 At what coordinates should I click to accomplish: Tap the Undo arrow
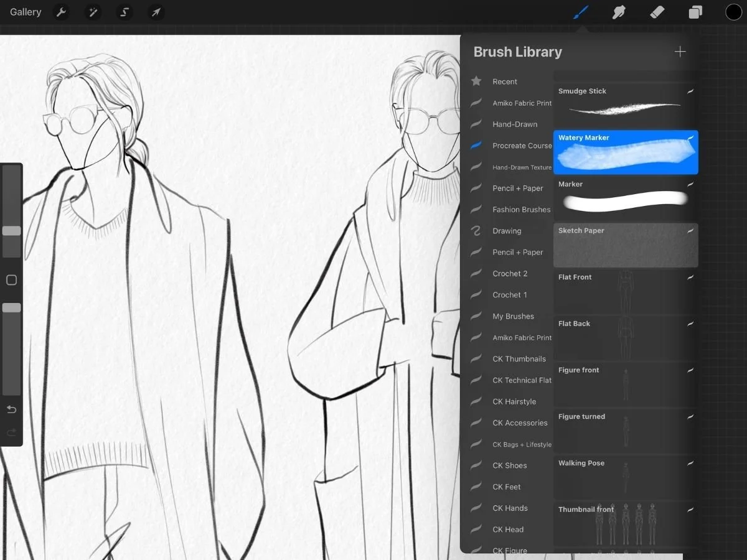point(11,409)
